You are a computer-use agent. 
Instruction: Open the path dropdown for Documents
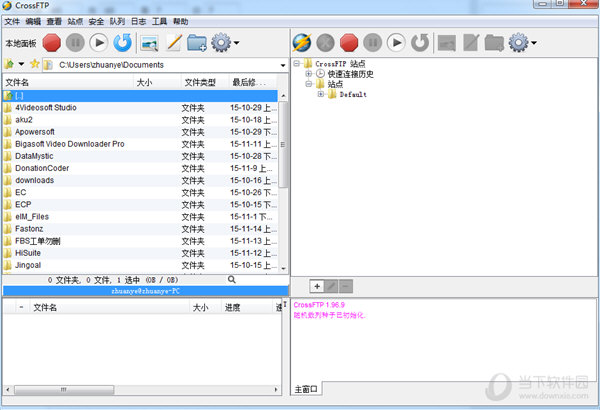coord(283,65)
